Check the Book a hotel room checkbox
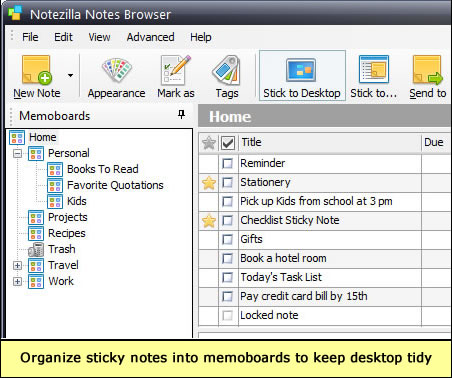Viewport: 452px width, 378px height. 228,258
